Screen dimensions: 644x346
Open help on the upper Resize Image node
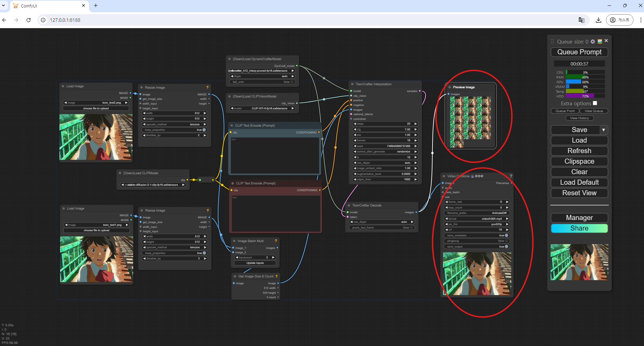(207, 87)
